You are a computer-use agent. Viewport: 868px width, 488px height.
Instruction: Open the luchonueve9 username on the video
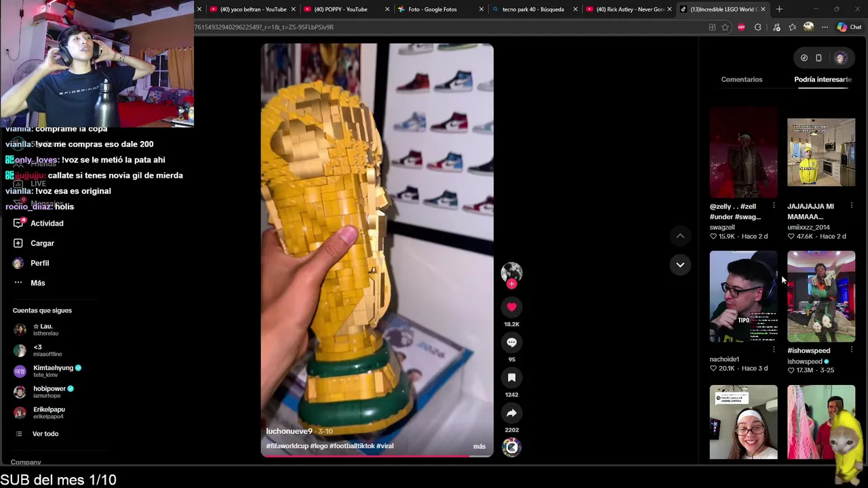[x=289, y=431]
